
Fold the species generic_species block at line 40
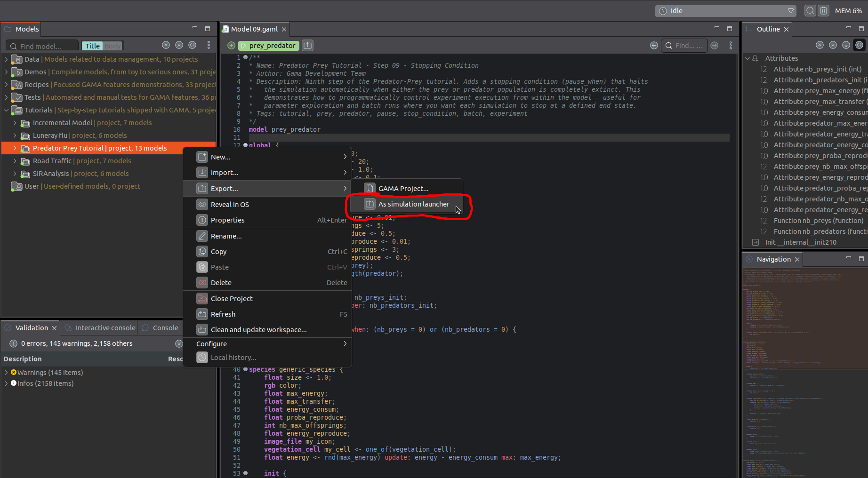click(245, 370)
